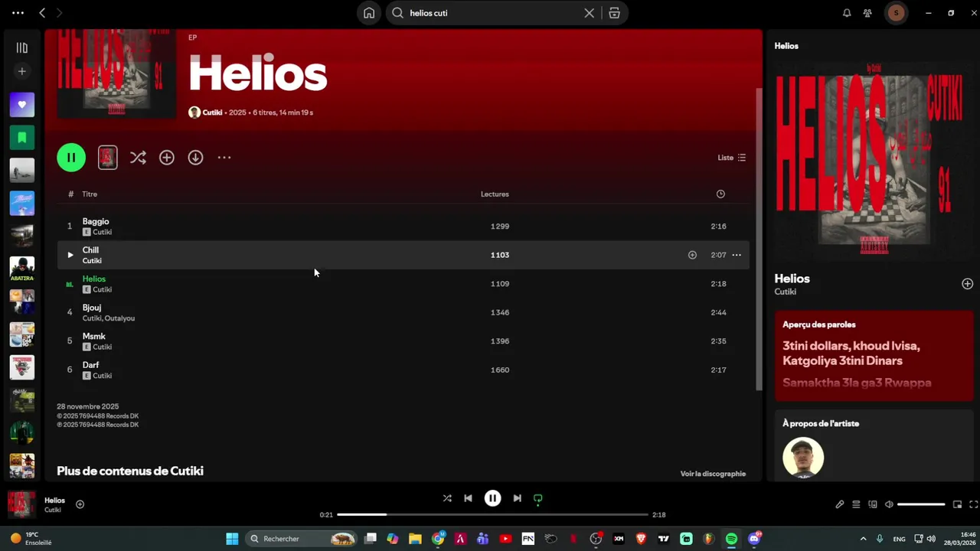Download the Helios EP
The height and width of the screenshot is (551, 980).
point(195,158)
